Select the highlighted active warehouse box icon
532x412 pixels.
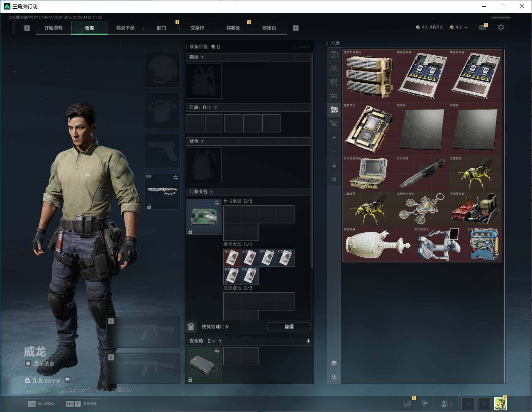pos(334,110)
